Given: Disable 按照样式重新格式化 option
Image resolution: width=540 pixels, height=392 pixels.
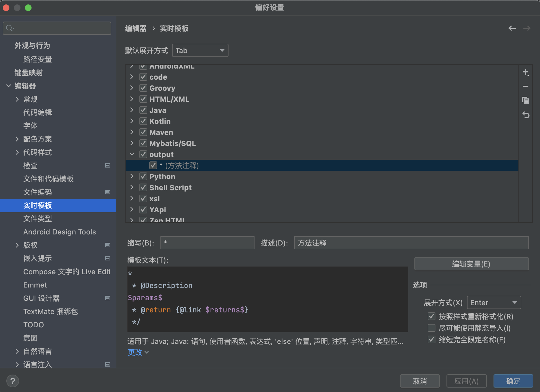Looking at the screenshot, I should tap(431, 316).
